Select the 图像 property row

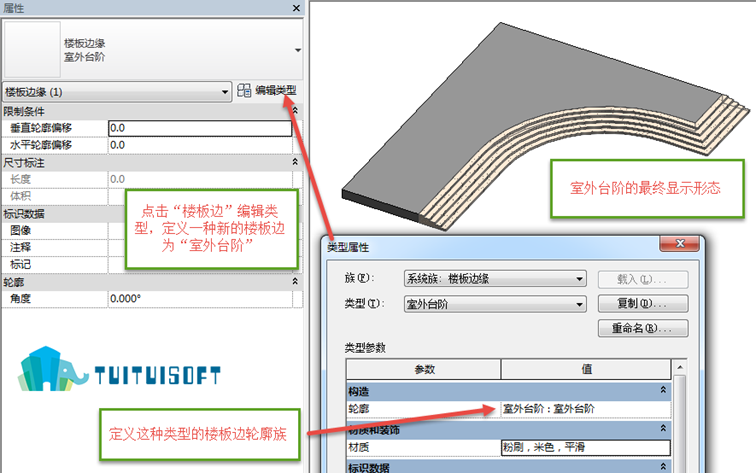63,230
